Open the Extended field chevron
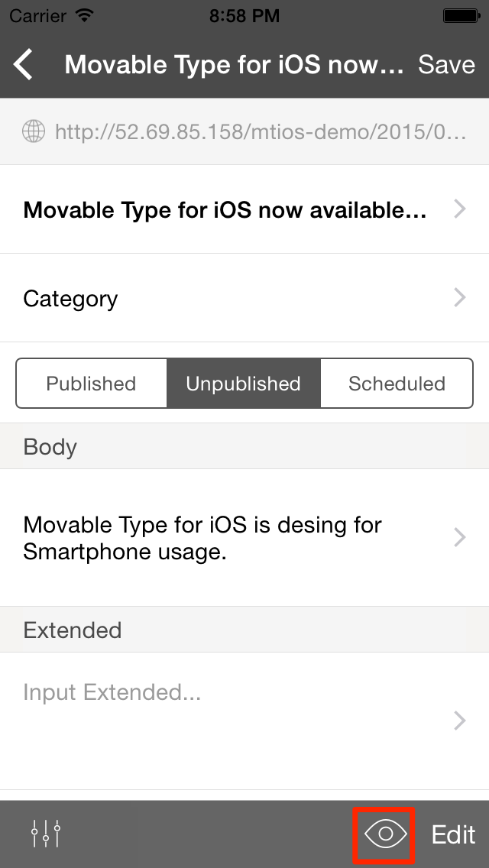 [460, 721]
